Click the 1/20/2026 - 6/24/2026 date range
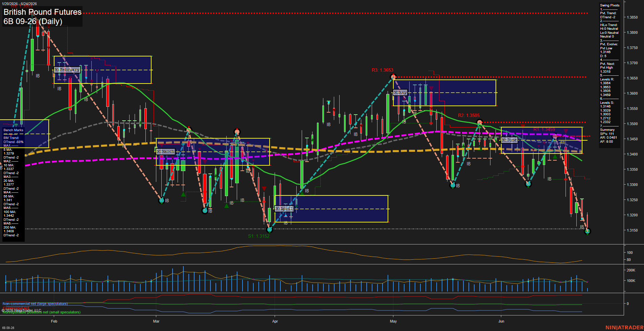Image resolution: width=644 pixels, height=331 pixels. 19,4
